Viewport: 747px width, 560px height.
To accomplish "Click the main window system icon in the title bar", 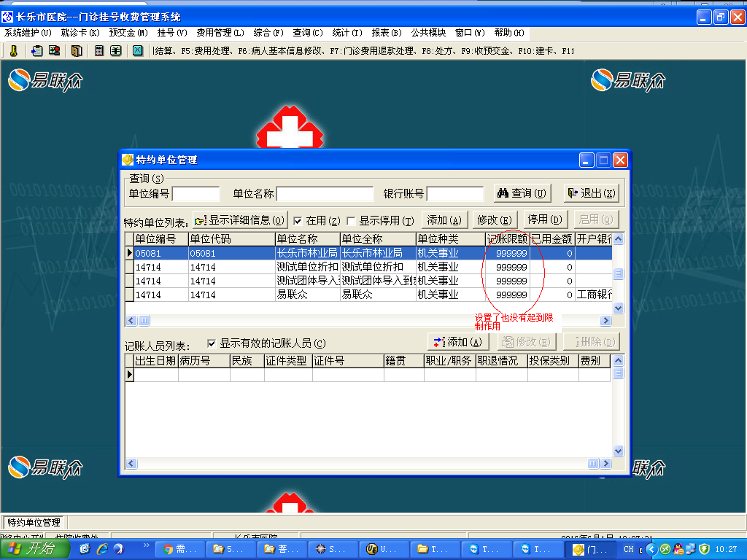I will [x=7, y=17].
